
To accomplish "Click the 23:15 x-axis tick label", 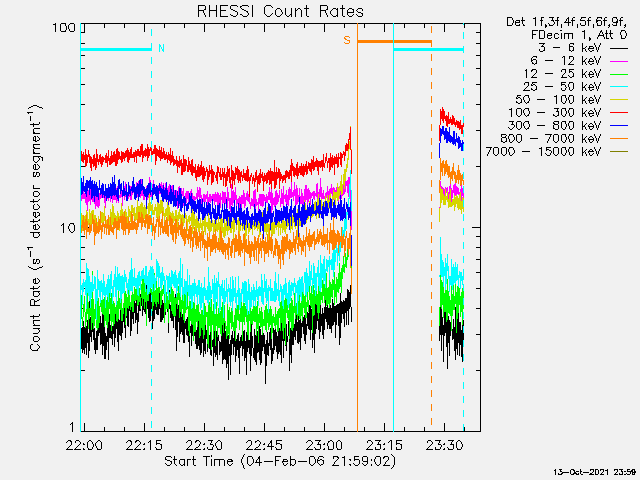I will click(384, 445).
